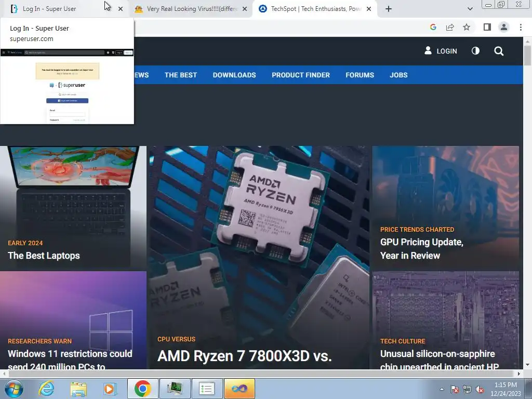Open AMD Ryzen 7 7800X3D vs. article
The image size is (532, 399).
(244, 356)
